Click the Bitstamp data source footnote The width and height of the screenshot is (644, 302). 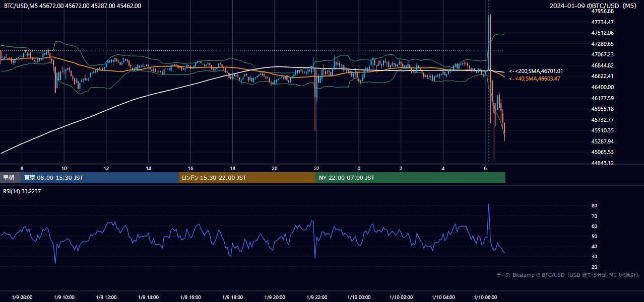click(x=567, y=275)
